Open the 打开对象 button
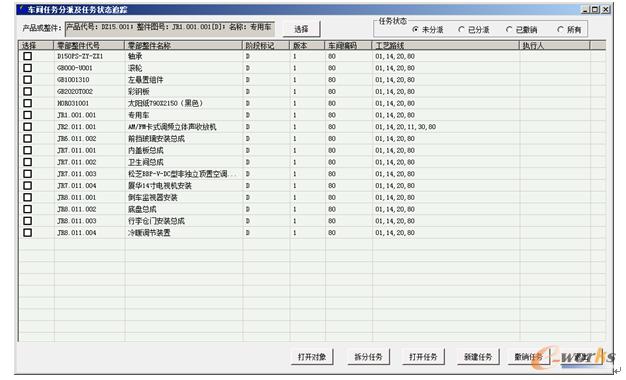The width and height of the screenshot is (626, 380). click(312, 357)
